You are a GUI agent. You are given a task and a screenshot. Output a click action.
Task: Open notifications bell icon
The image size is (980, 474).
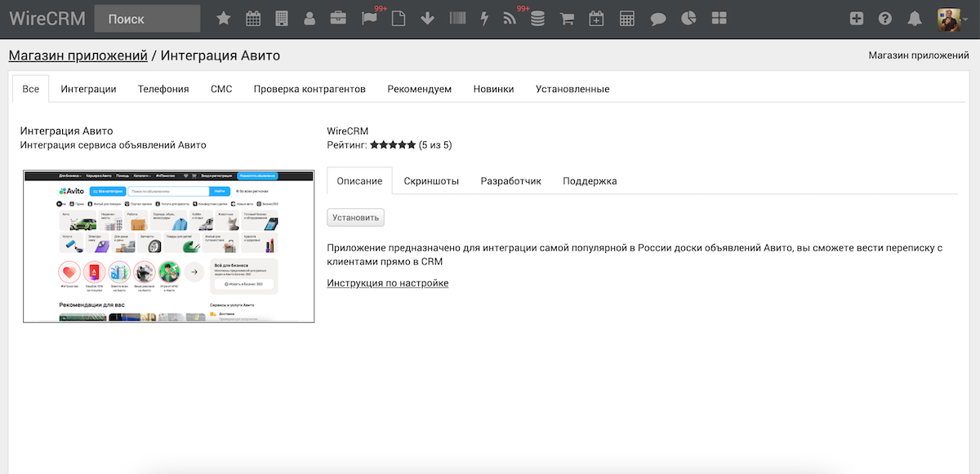(x=915, y=19)
